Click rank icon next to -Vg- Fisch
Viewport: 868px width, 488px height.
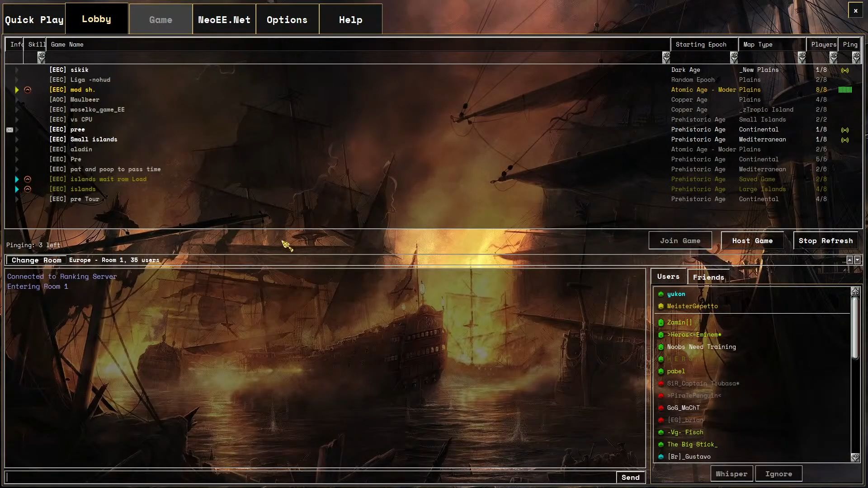click(x=661, y=432)
